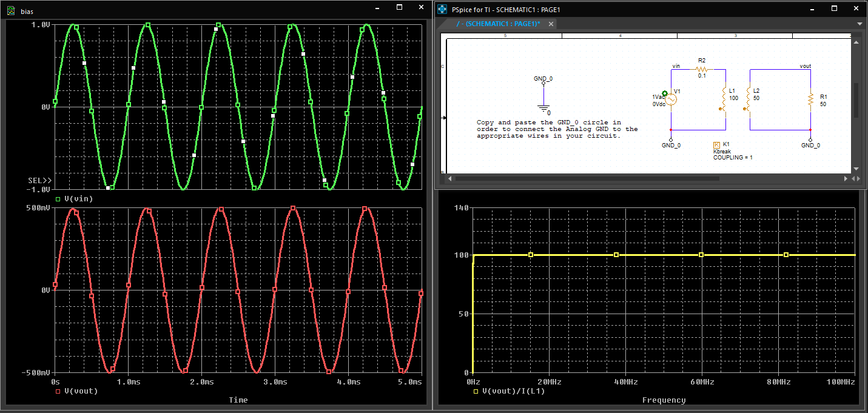Click the PSpice for TI app icon

pyautogui.click(x=442, y=9)
